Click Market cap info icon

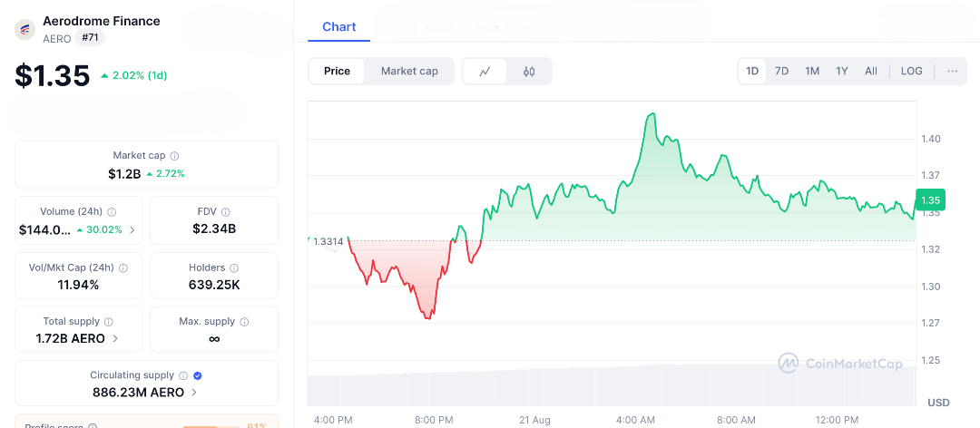[175, 156]
